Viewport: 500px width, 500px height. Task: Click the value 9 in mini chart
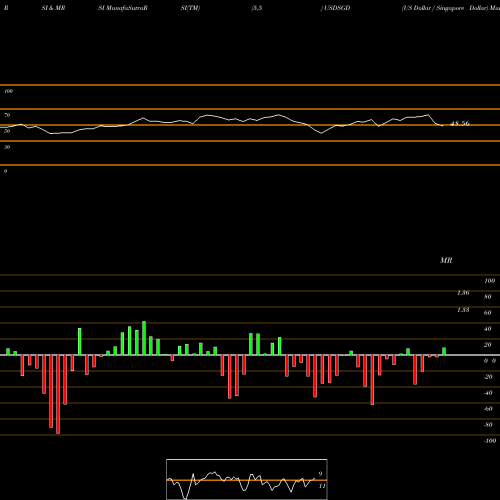pos(320,474)
